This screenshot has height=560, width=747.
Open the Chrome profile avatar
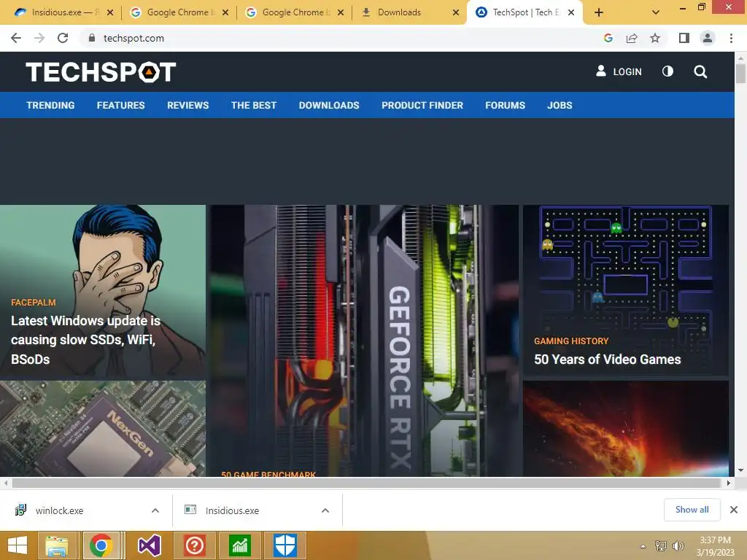(708, 38)
